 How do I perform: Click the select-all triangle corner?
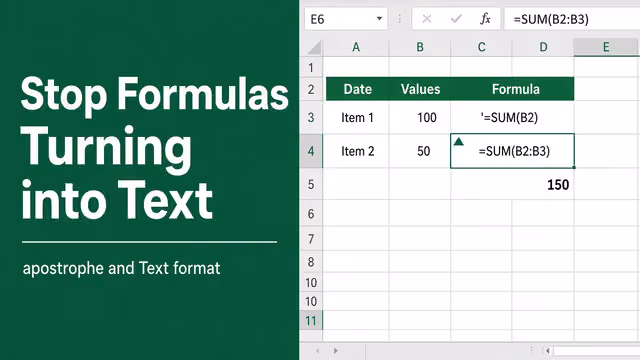pyautogui.click(x=314, y=47)
